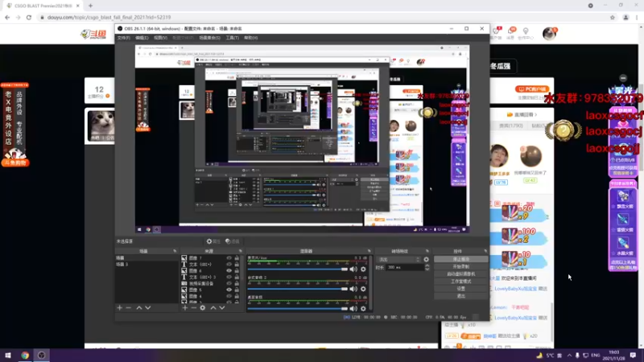
Task: Add a new source with the plus icon
Action: (185, 308)
